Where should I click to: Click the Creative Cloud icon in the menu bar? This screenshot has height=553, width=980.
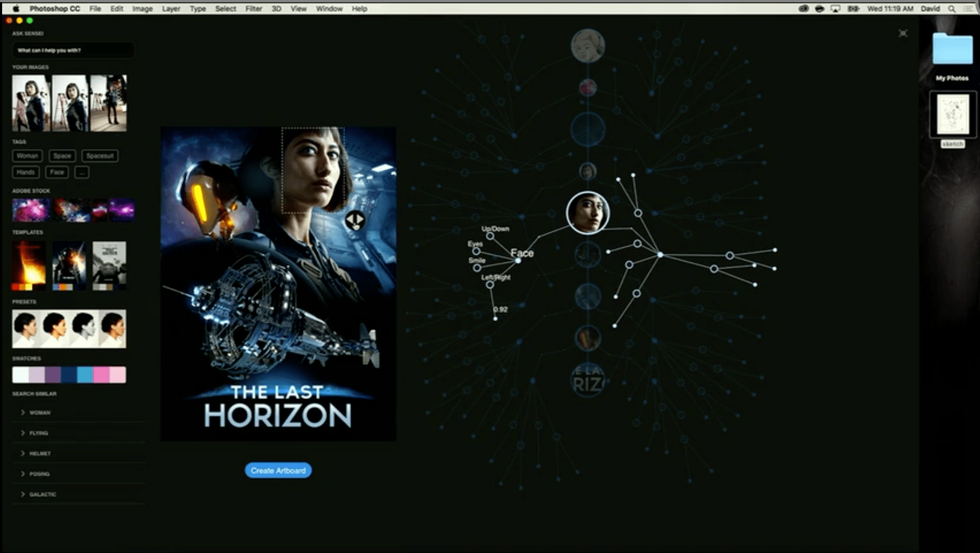(x=804, y=8)
